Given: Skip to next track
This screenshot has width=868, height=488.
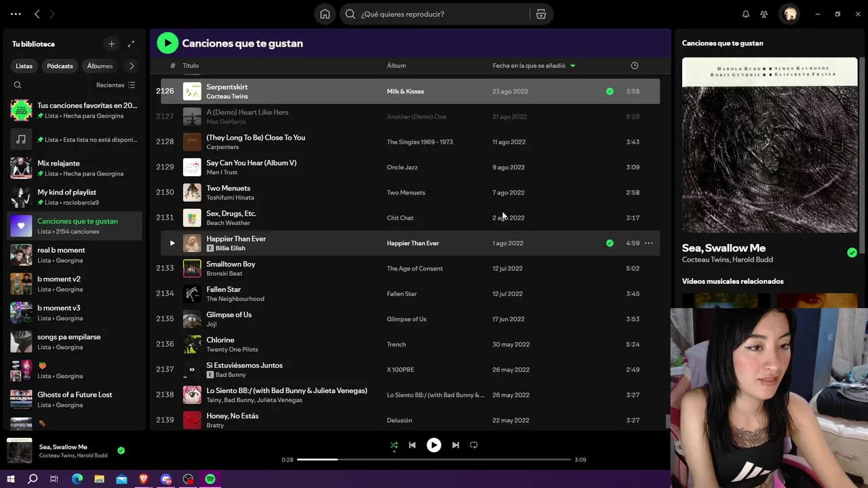Looking at the screenshot, I should pyautogui.click(x=456, y=445).
